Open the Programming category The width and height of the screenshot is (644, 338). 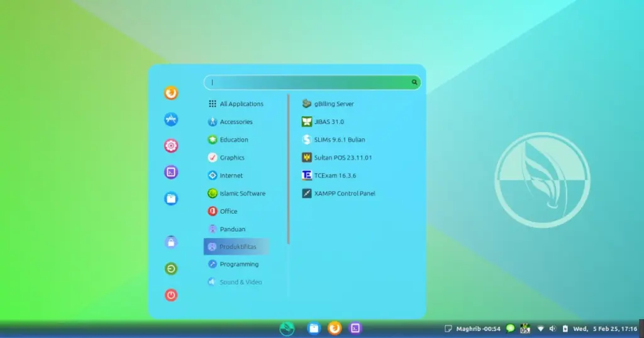[x=236, y=264]
